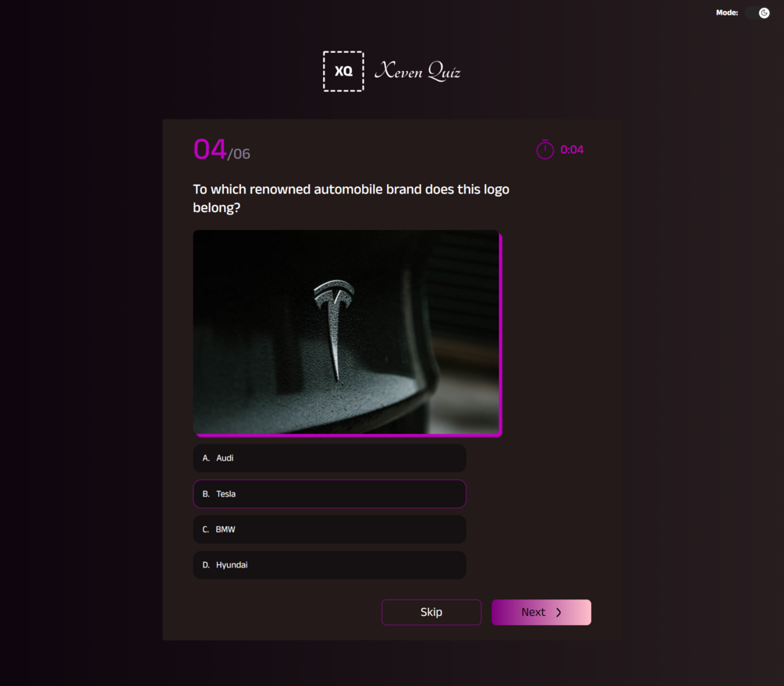Image resolution: width=784 pixels, height=686 pixels.
Task: Click the 0:04 countdown value
Action: (x=572, y=150)
